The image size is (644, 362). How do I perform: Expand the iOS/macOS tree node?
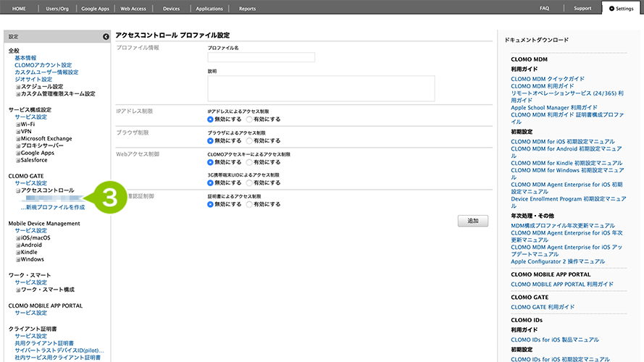18,238
